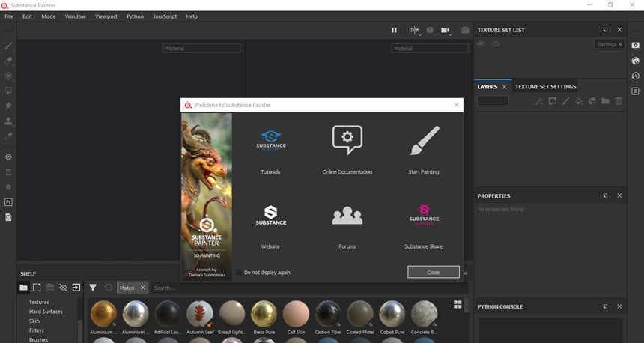Select the Clone stamp tool
Screen dimensions: 644x343
click(x=8, y=121)
